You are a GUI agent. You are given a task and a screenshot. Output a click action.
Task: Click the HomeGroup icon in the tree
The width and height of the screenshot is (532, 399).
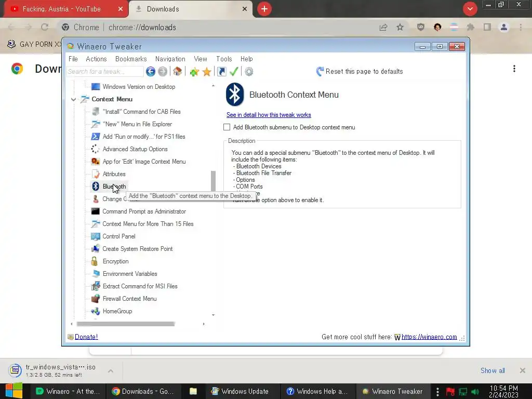(96, 311)
